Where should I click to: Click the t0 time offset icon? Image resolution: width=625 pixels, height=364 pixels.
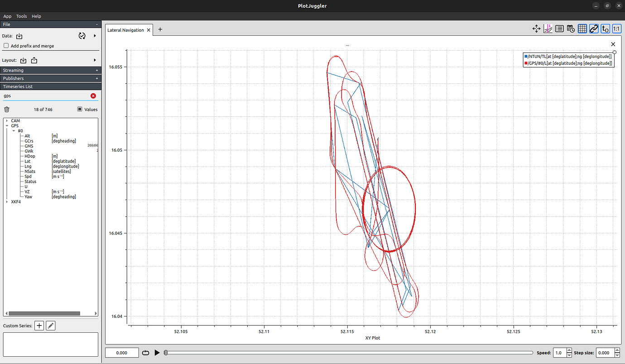[x=605, y=29]
